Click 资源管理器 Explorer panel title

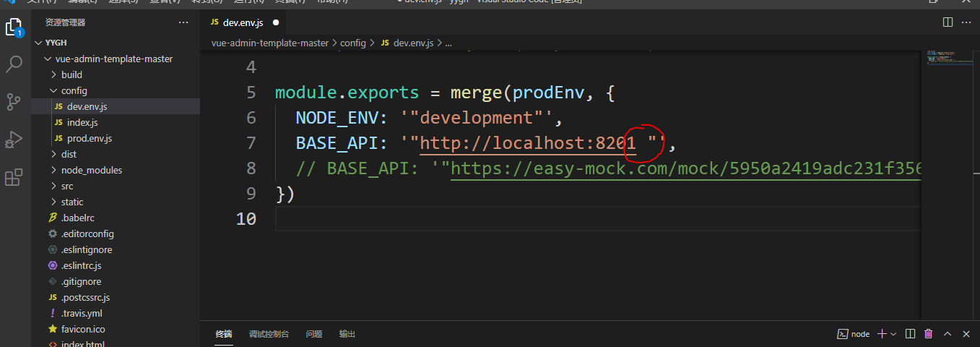pos(65,22)
